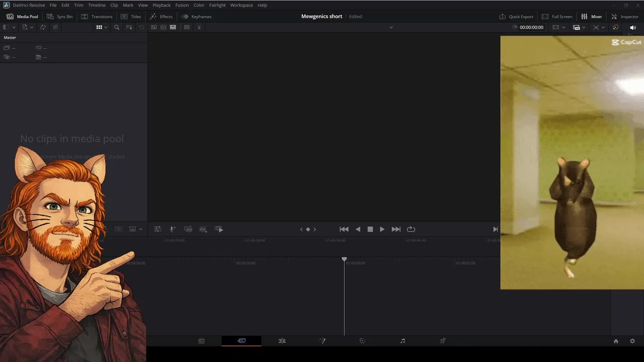This screenshot has width=644, height=362.
Task: Open the Help menu
Action: click(262, 5)
